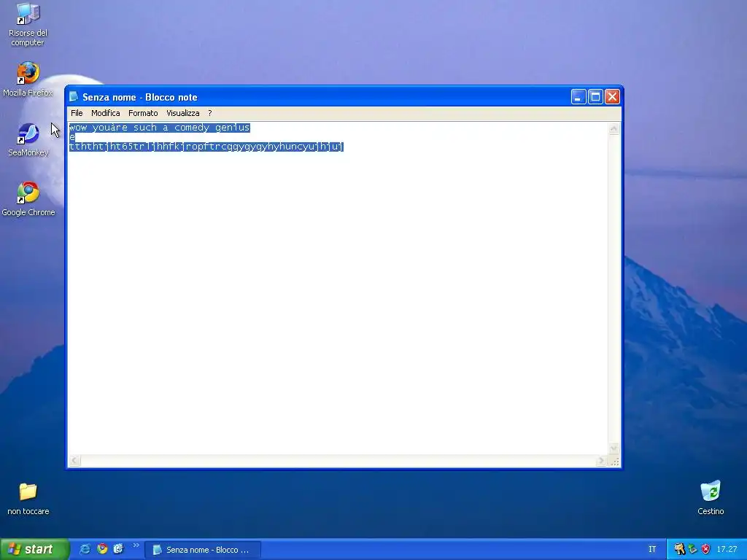Click the 'Senza nome - Blocco note' title bar
The width and height of the screenshot is (747, 560).
tap(320, 97)
